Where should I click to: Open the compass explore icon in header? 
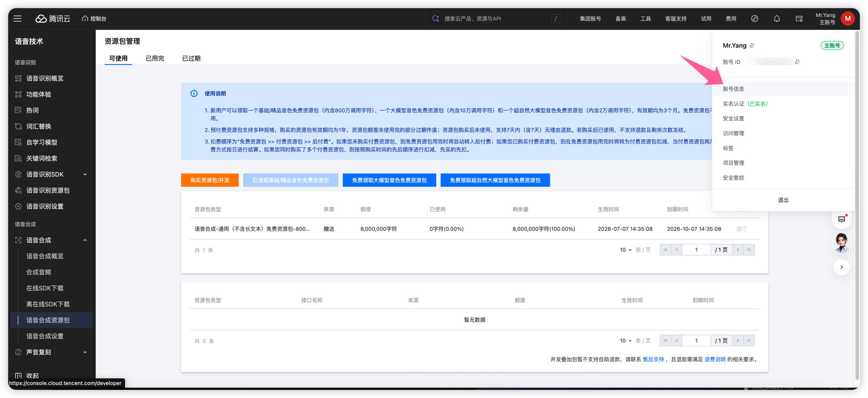[755, 19]
